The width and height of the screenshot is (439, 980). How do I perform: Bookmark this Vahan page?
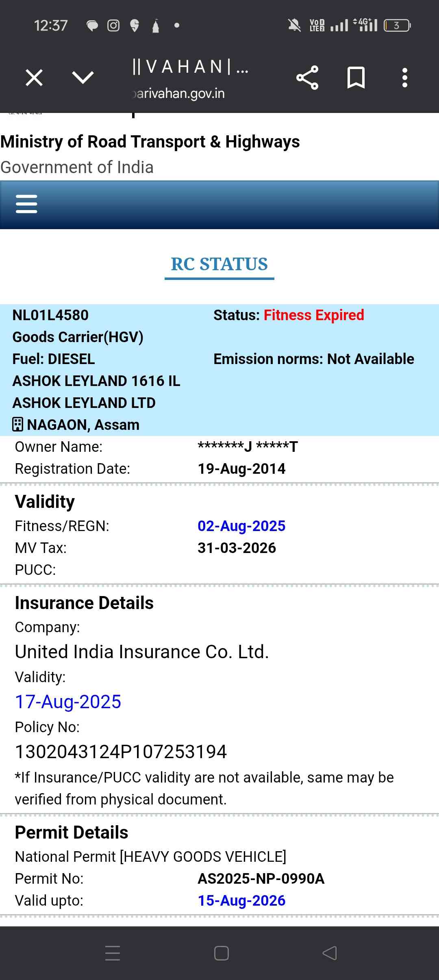(x=356, y=78)
